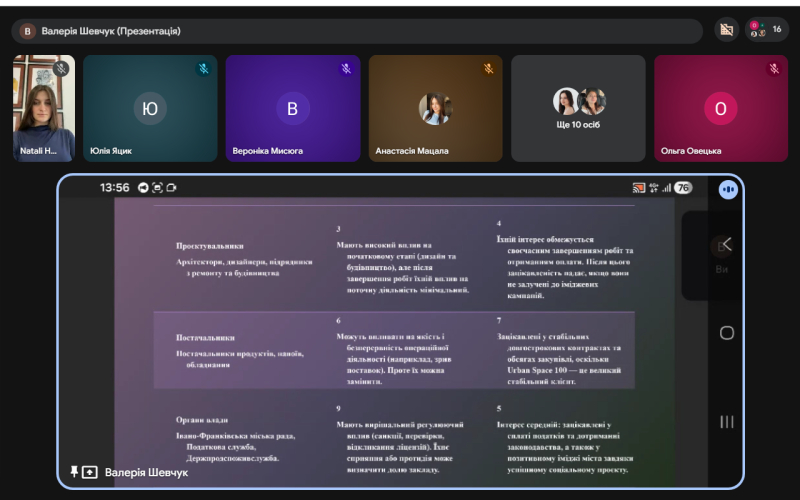Unpin the presentation using pin icon

click(74, 471)
